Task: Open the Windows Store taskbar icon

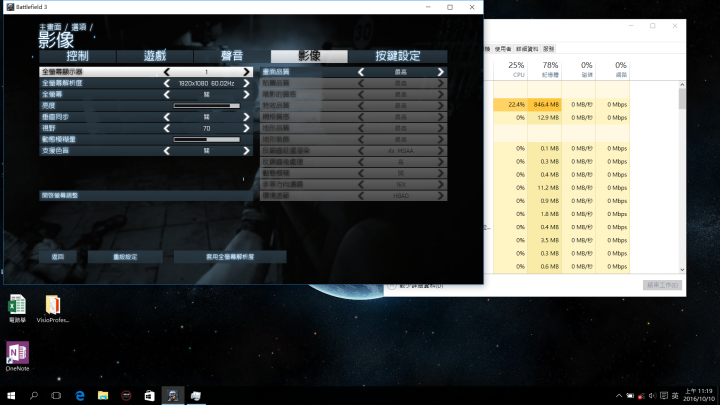Action: (x=149, y=395)
